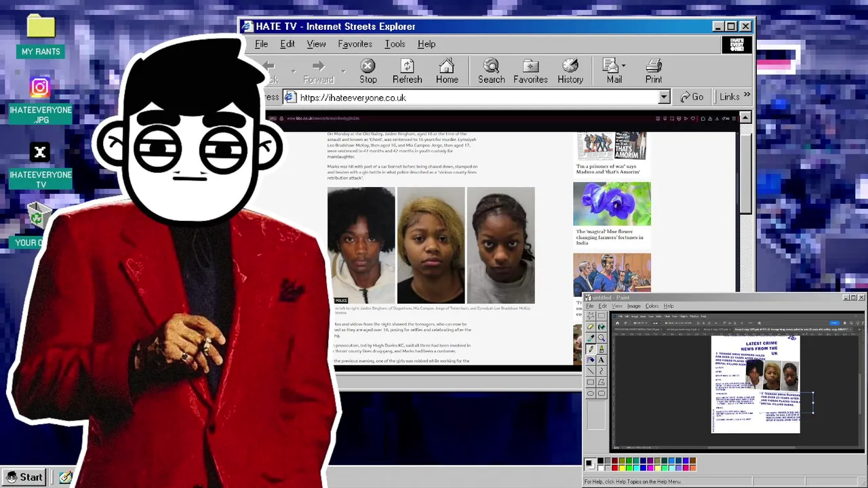Select the Rounded Rectangle tool in Paint
868x488 pixels.
tap(601, 393)
